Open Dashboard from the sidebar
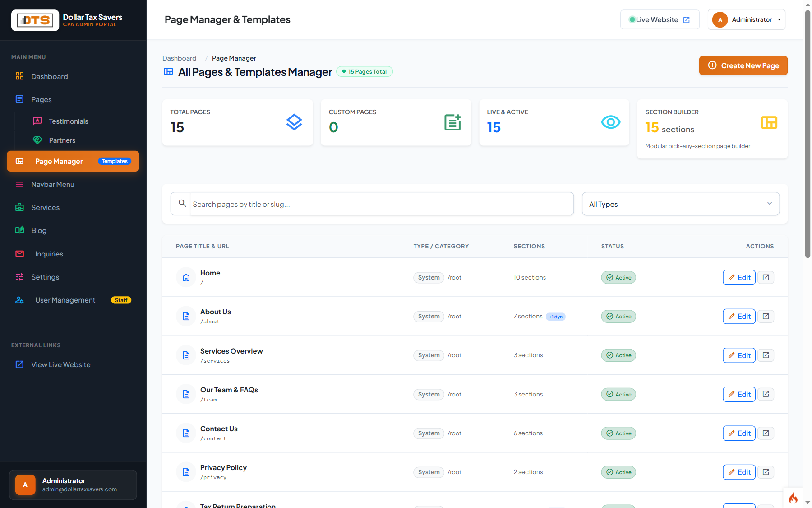The image size is (812, 508). point(73,77)
